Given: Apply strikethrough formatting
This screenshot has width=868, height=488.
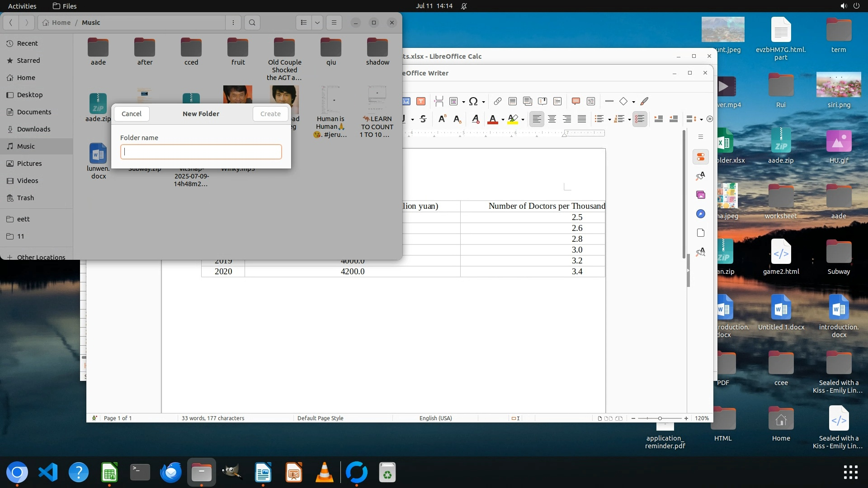Looking at the screenshot, I should [x=423, y=119].
